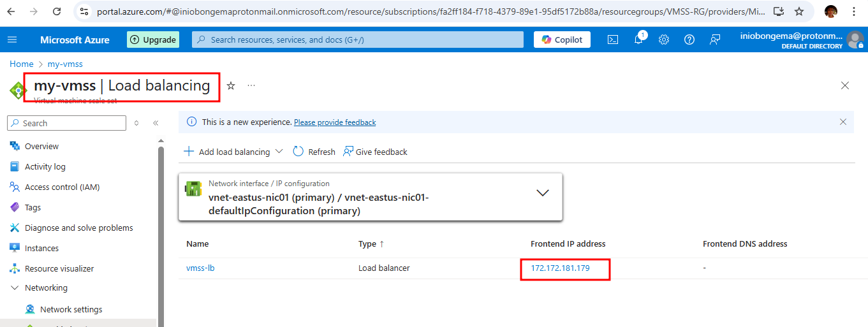Click the Chrome profile avatar
The height and width of the screenshot is (327, 868).
point(830,11)
